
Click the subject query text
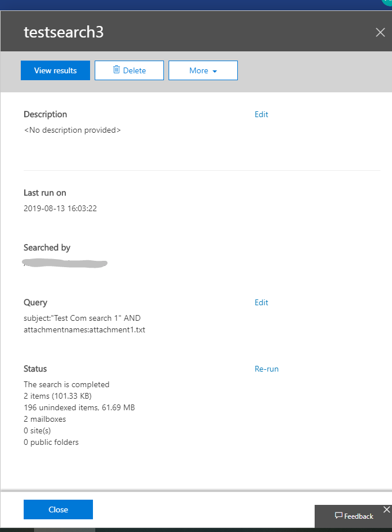tap(82, 319)
